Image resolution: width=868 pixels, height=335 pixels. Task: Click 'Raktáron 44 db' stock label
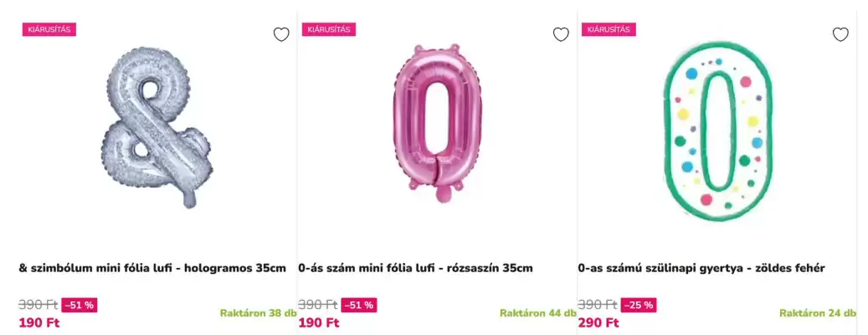[537, 313]
